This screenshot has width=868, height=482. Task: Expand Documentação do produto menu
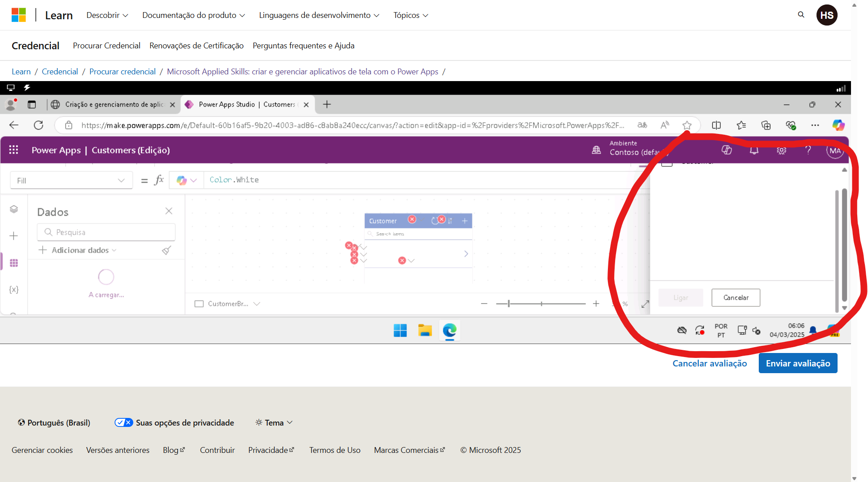(x=194, y=15)
